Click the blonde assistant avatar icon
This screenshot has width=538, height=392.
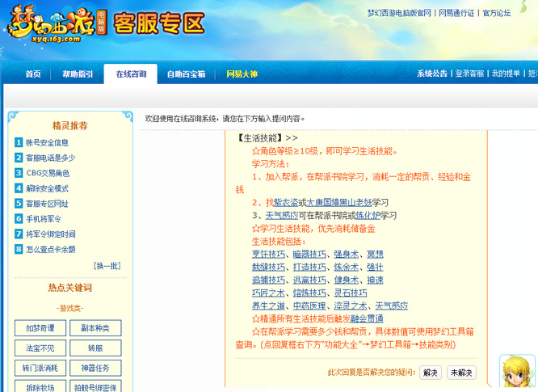click(518, 373)
